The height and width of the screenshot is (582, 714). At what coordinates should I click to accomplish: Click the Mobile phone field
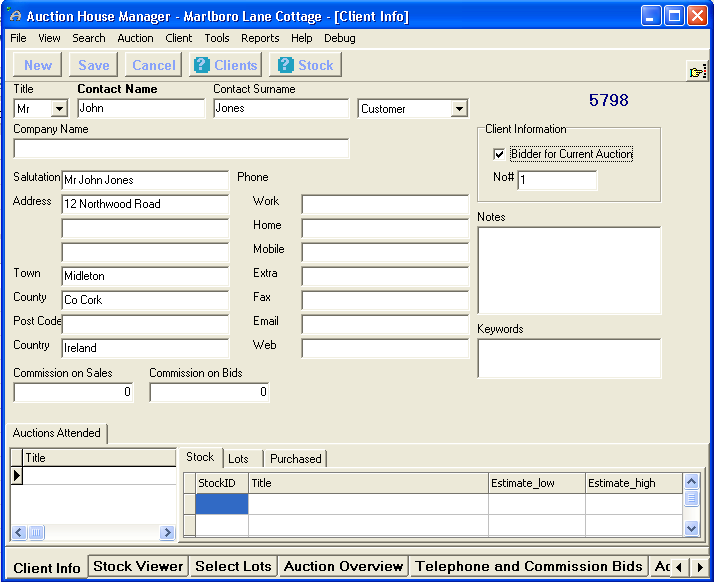385,252
